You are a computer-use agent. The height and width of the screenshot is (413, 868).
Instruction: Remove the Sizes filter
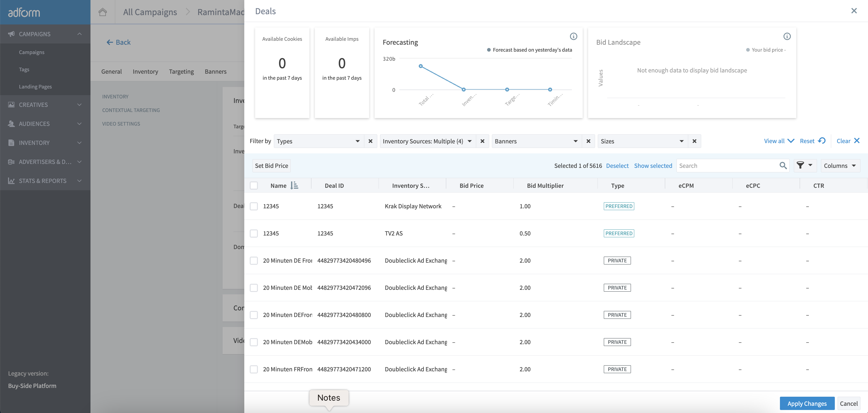click(695, 141)
